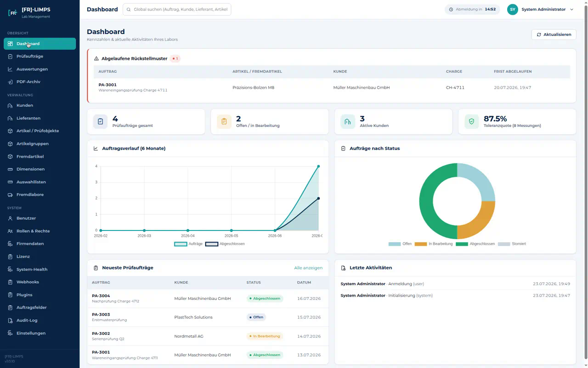The image size is (588, 368).
Task: Toggle Storniert in the donut chart legend
Action: pyautogui.click(x=512, y=244)
